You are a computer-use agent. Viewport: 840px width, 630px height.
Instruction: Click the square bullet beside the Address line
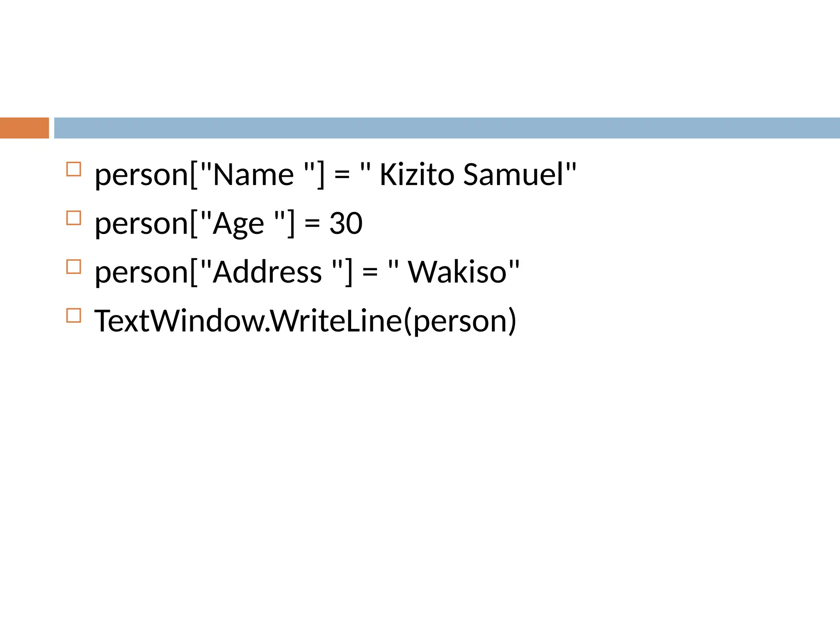coord(73,267)
